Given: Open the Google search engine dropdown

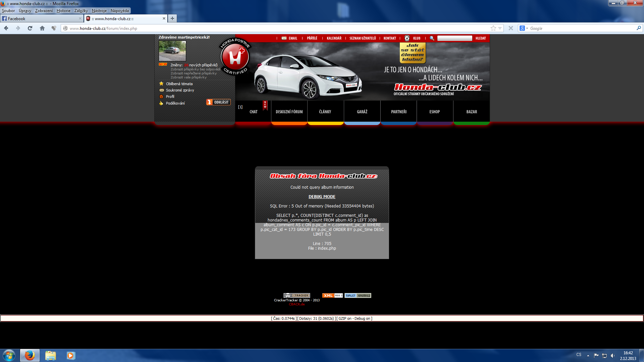Looking at the screenshot, I should [524, 28].
